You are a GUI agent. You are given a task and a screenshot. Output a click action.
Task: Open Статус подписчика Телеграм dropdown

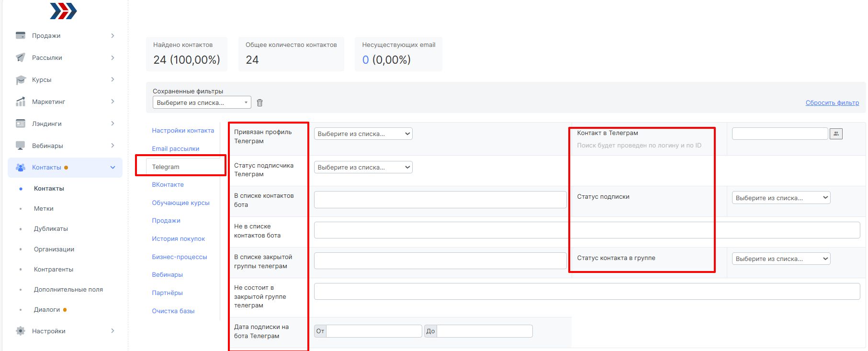click(x=363, y=167)
